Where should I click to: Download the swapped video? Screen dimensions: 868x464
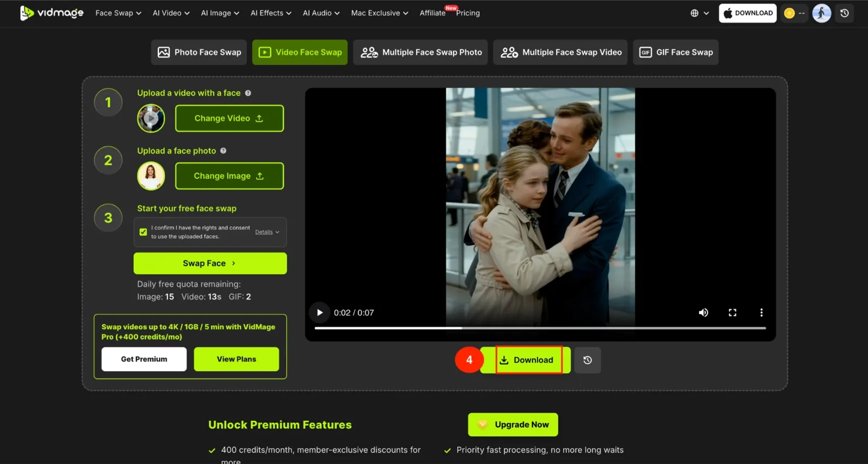pos(526,360)
